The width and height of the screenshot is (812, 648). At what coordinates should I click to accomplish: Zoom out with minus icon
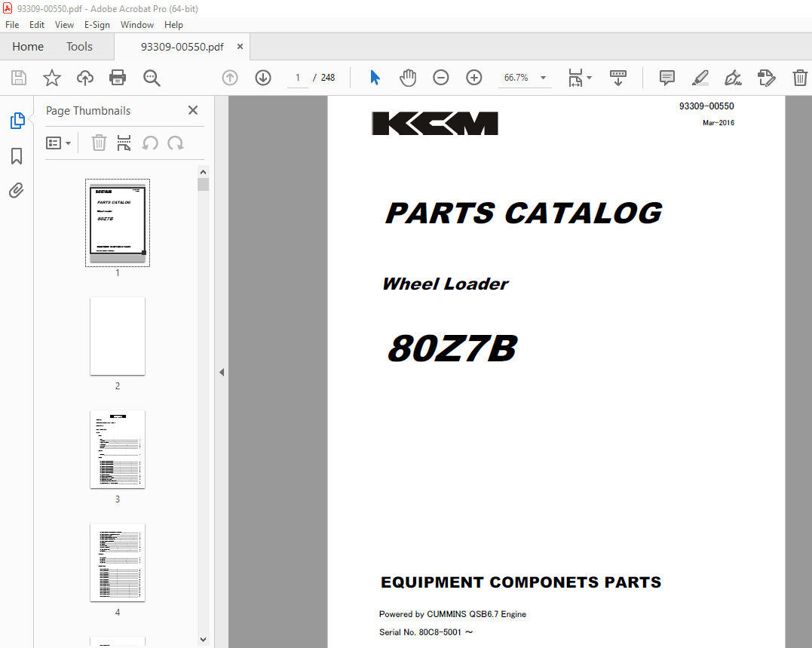point(441,78)
